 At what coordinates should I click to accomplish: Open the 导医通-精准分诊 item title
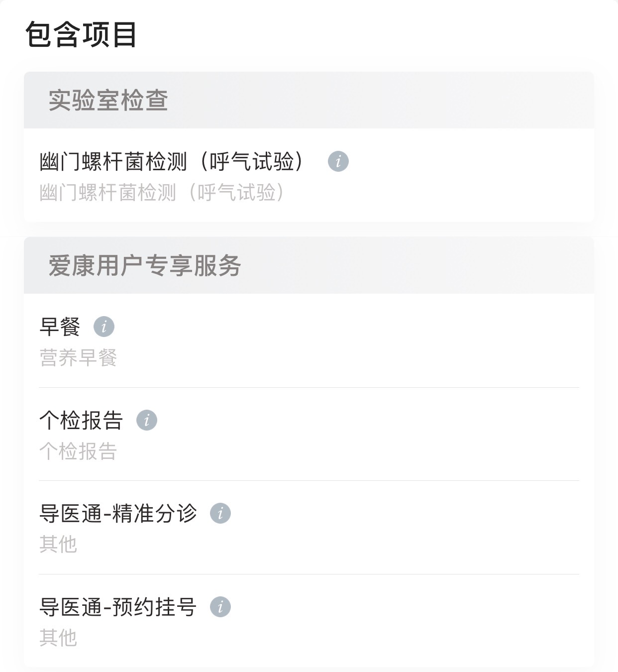point(118,514)
